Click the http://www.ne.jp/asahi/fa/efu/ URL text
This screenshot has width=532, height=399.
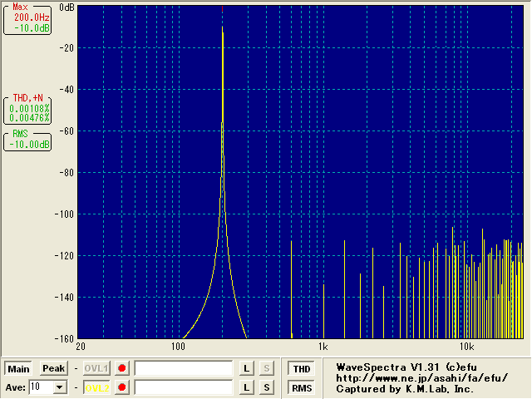tap(422, 378)
